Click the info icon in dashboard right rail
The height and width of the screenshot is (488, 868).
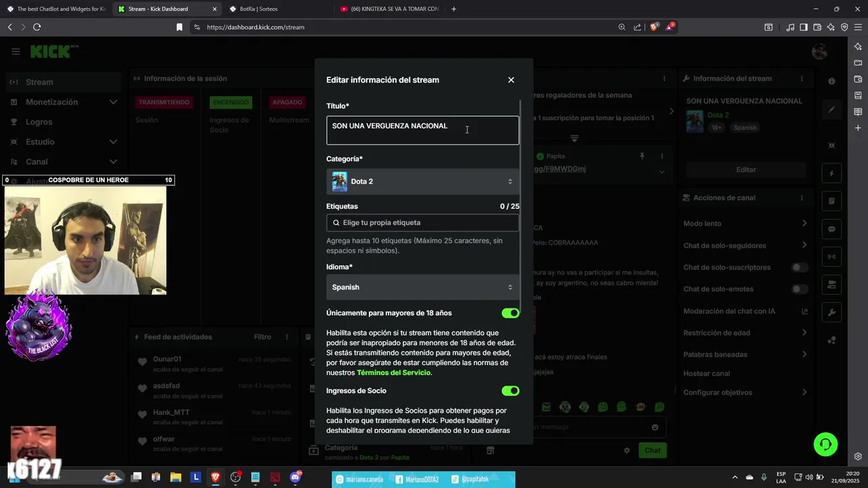[832, 81]
